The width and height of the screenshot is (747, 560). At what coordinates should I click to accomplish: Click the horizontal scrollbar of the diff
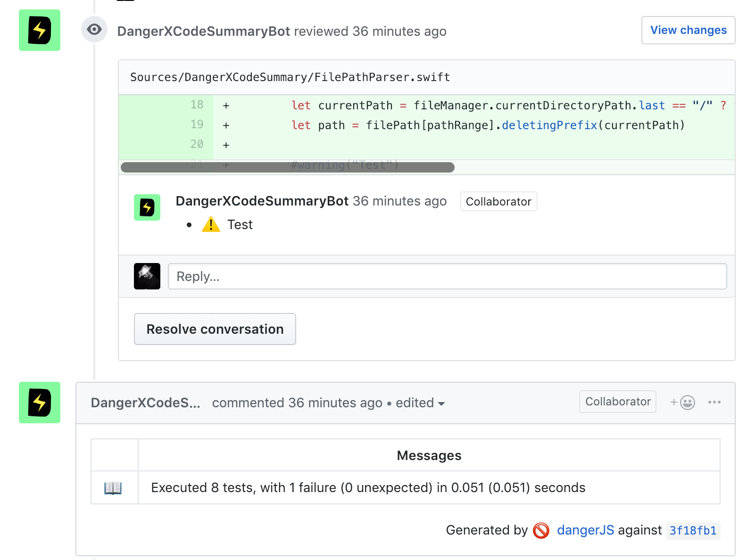pyautogui.click(x=288, y=167)
